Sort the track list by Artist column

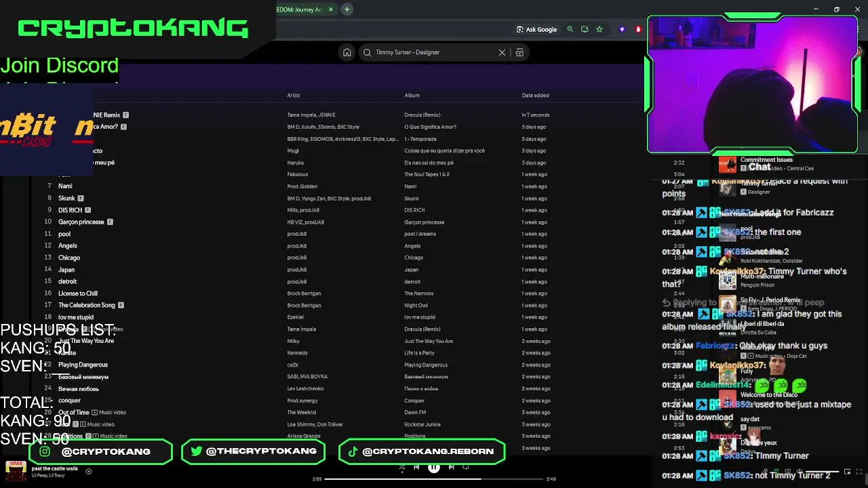tap(294, 96)
